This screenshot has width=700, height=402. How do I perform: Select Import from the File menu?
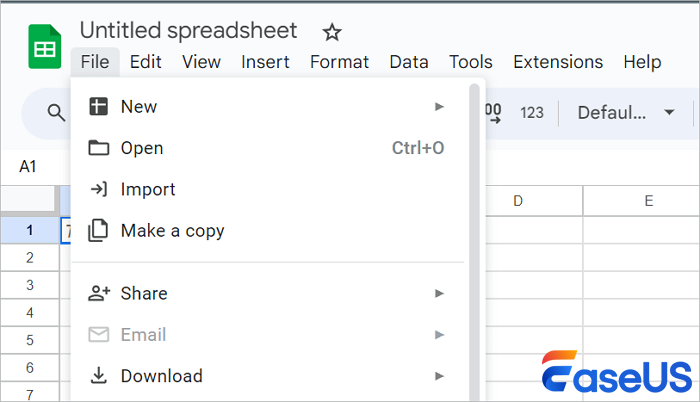(x=268, y=189)
